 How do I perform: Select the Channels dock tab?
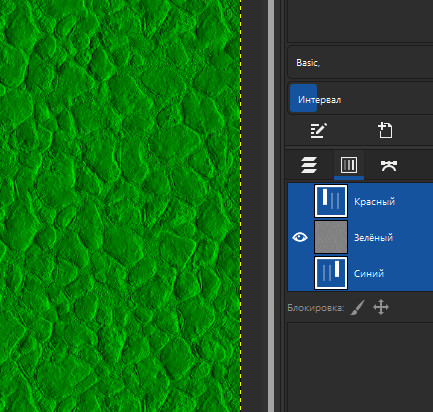click(x=349, y=165)
